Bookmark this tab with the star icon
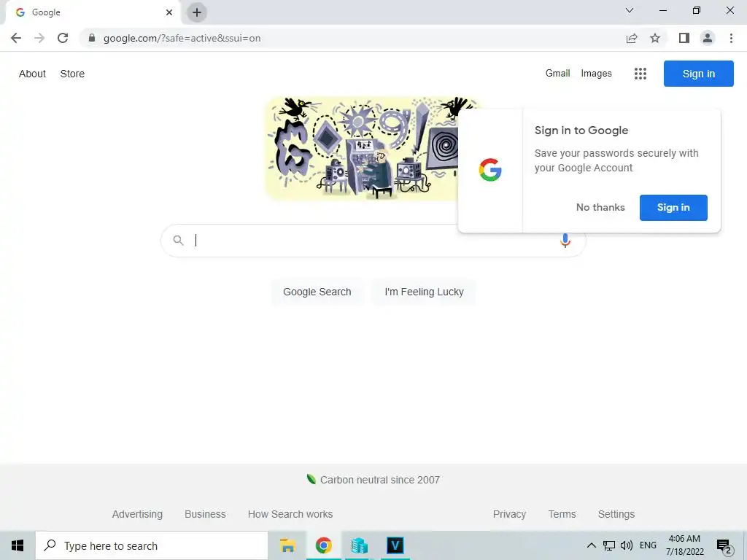The height and width of the screenshot is (560, 747). click(655, 38)
